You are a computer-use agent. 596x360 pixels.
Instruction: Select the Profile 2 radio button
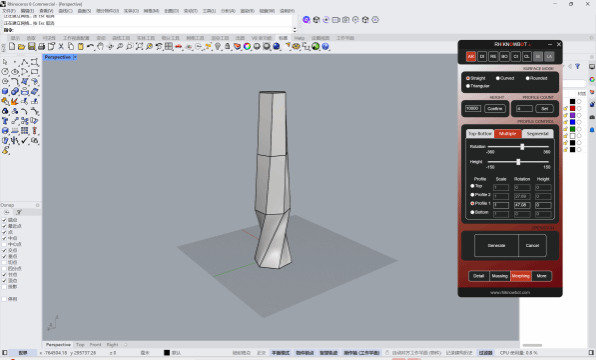472,195
